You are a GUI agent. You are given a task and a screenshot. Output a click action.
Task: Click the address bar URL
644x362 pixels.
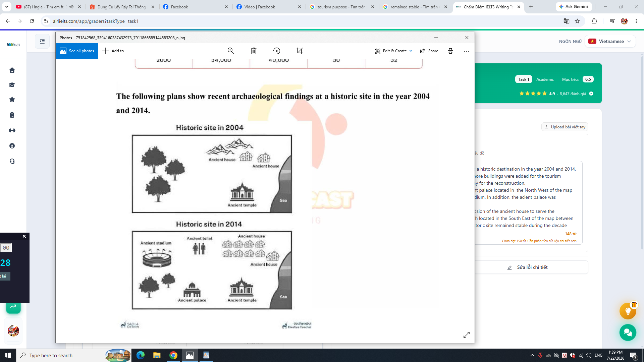point(96,21)
